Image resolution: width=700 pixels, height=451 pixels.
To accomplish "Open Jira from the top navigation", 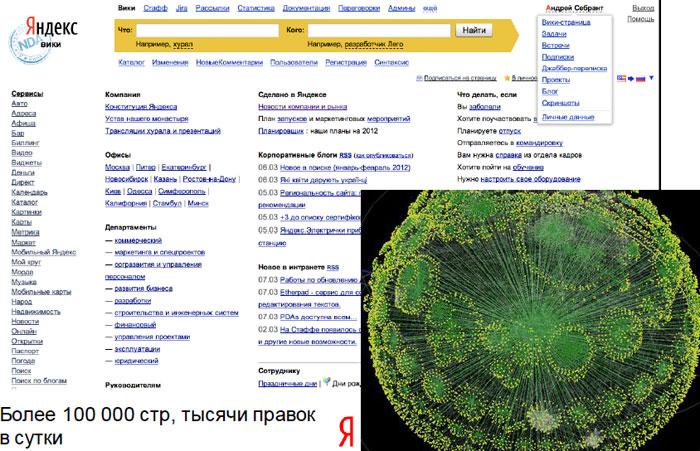I will point(182,8).
